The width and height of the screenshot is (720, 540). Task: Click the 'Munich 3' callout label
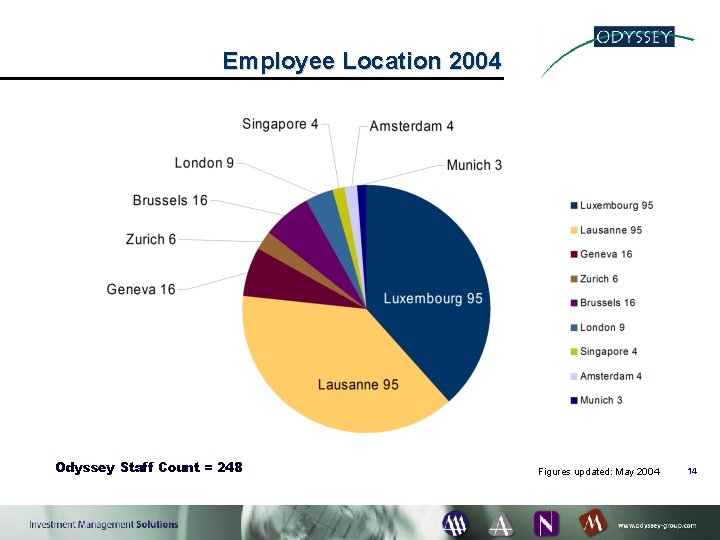tap(474, 165)
